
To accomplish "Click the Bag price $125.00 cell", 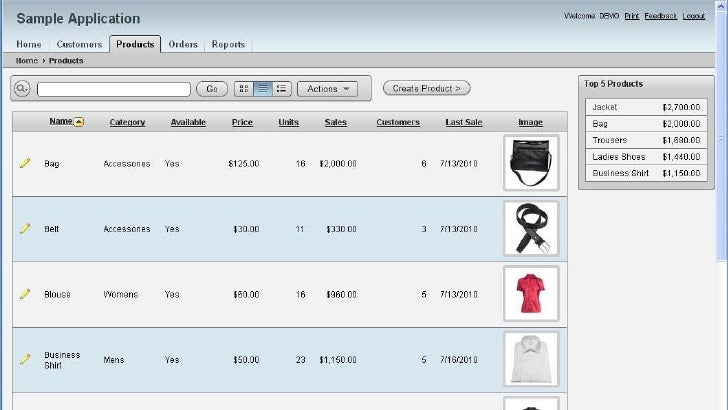I will pos(244,164).
